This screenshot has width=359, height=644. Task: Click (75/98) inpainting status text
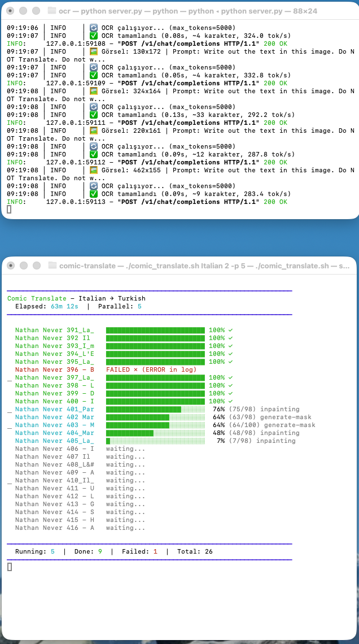coord(264,409)
